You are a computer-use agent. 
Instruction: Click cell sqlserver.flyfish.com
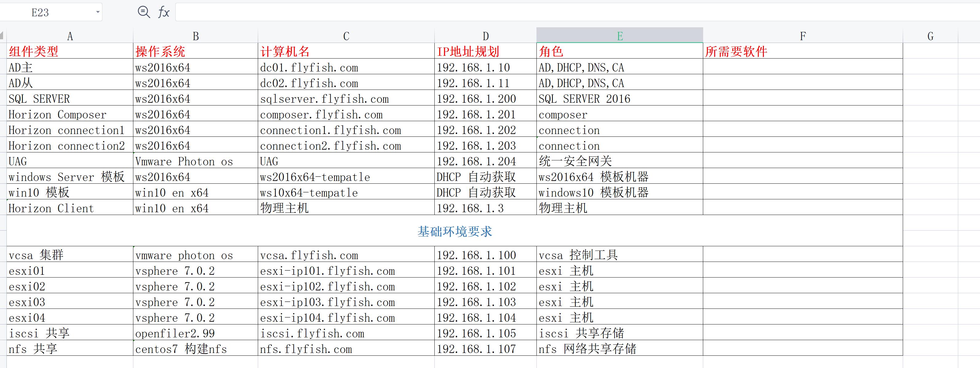346,98
